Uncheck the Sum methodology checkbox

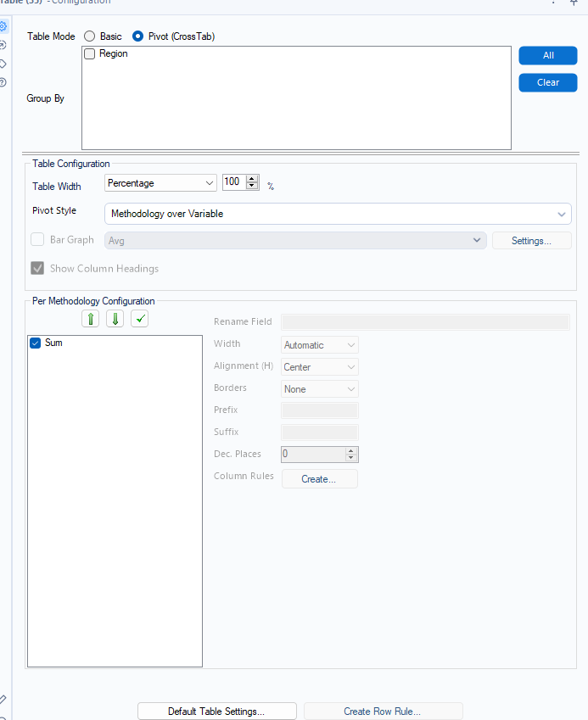coord(36,343)
